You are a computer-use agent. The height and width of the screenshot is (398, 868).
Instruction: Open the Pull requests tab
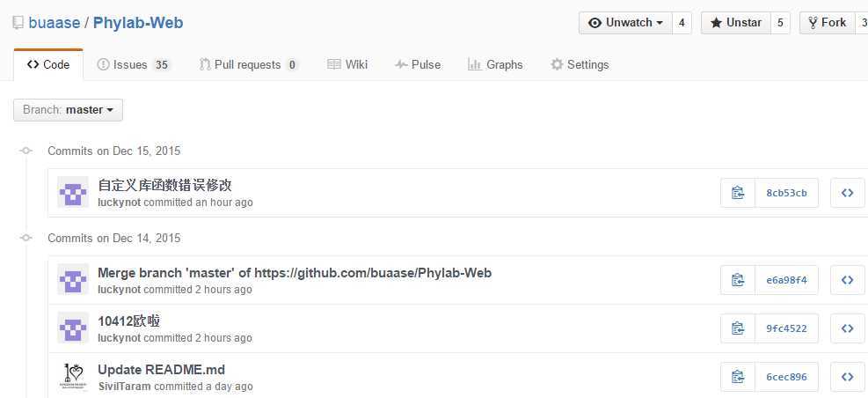[249, 65]
